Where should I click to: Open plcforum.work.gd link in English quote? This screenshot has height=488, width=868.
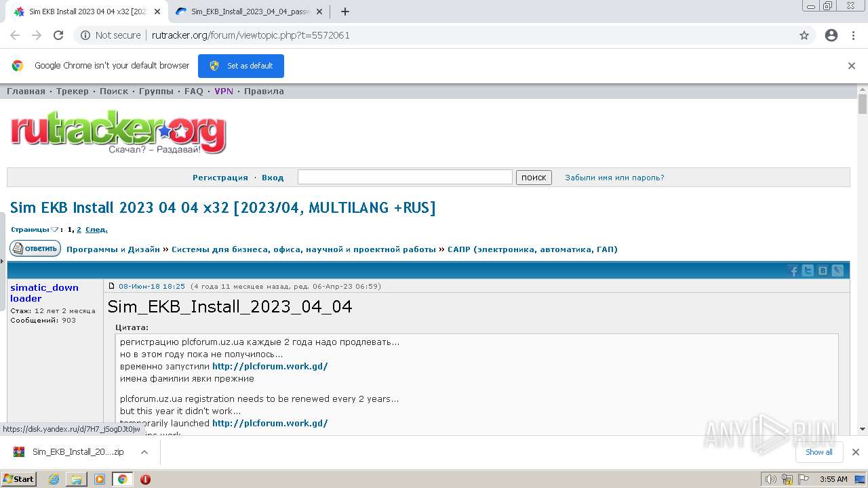(270, 424)
